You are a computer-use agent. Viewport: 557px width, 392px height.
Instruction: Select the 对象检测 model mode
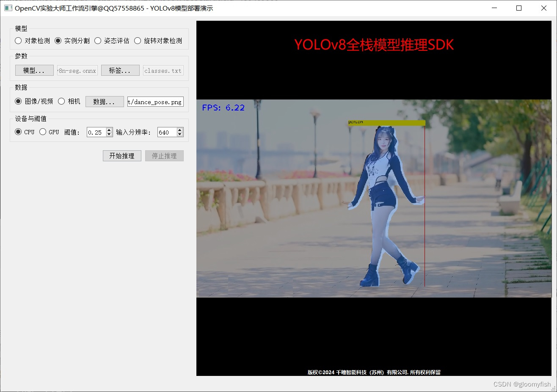click(x=18, y=41)
